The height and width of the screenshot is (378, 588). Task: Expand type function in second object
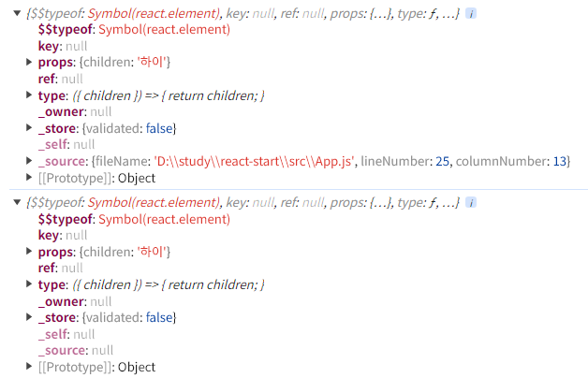click(x=29, y=284)
